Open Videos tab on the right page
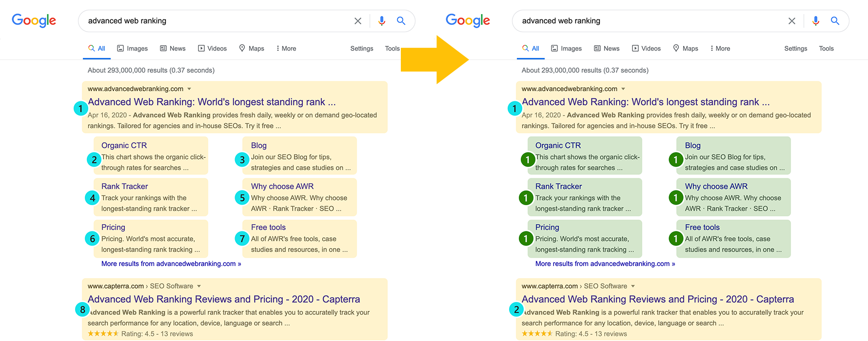 tap(646, 48)
